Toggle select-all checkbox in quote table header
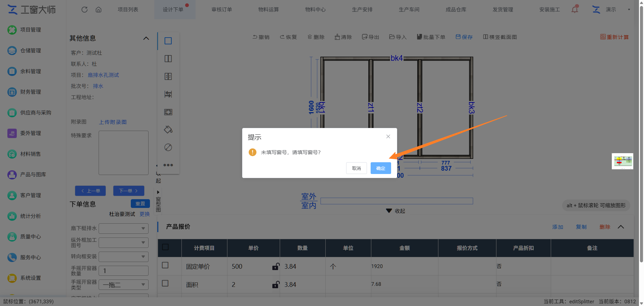The height and width of the screenshot is (306, 644). click(x=165, y=247)
